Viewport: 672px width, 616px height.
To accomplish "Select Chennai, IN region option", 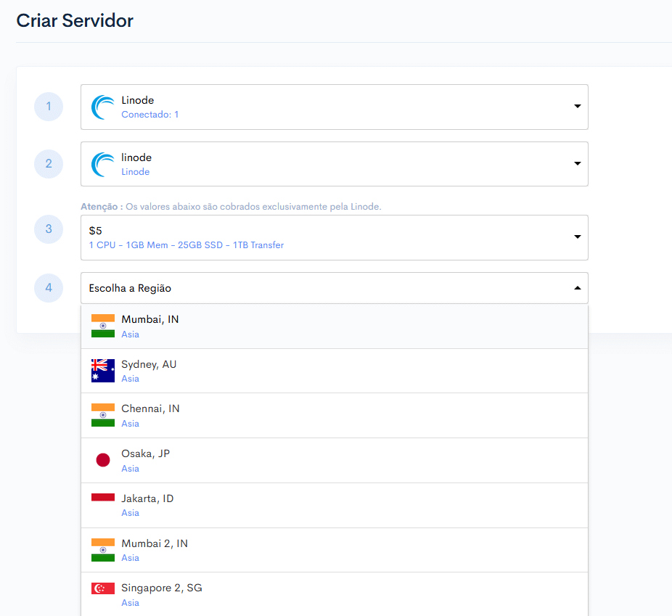I will point(335,416).
